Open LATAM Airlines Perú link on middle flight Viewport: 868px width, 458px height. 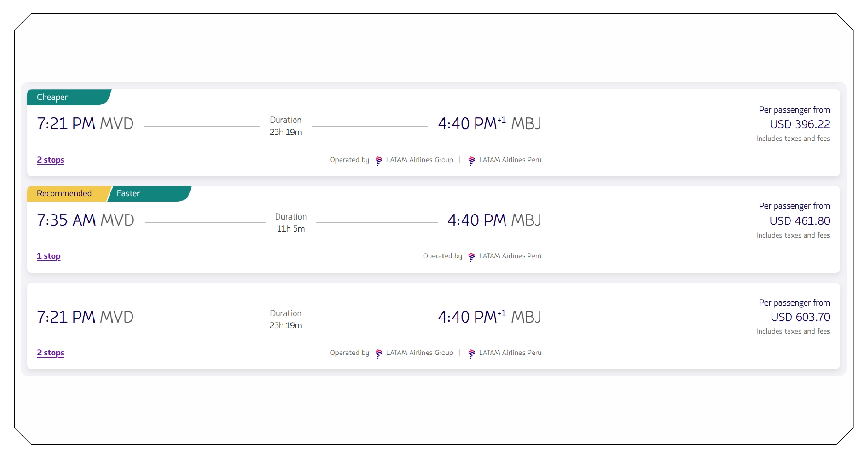pyautogui.click(x=511, y=256)
